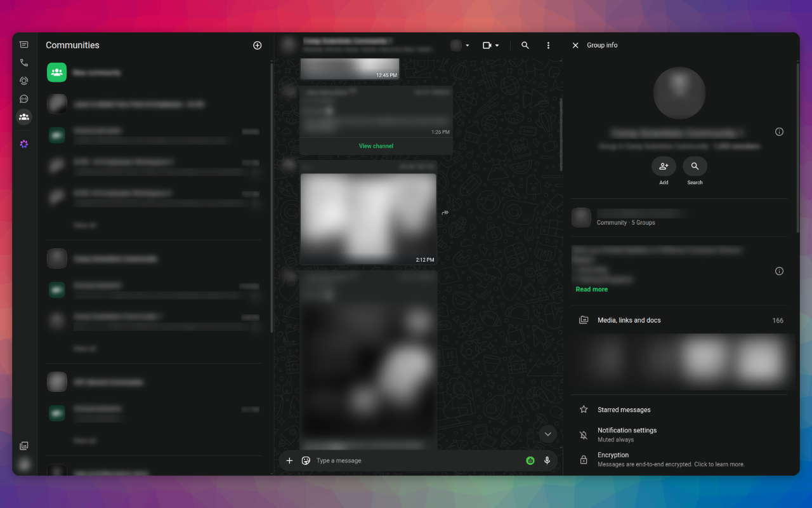Jump to latest messages with down chevron

tap(547, 434)
